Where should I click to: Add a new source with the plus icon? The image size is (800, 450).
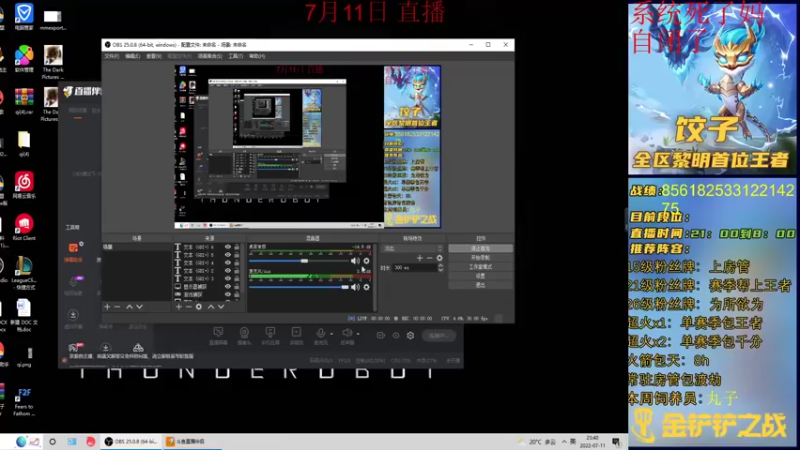point(179,307)
